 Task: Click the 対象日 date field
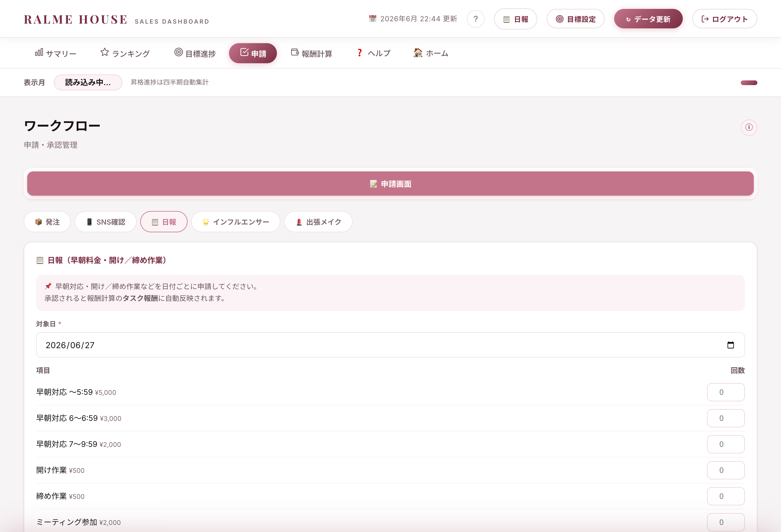pyautogui.click(x=390, y=345)
